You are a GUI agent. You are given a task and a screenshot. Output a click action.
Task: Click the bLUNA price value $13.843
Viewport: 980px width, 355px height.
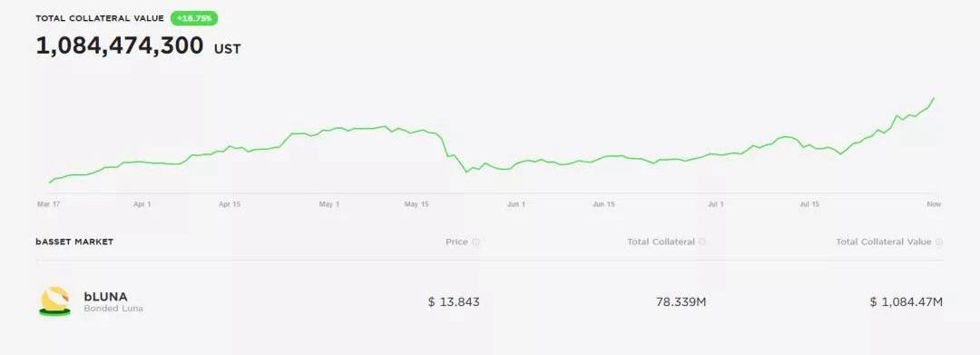(x=454, y=301)
